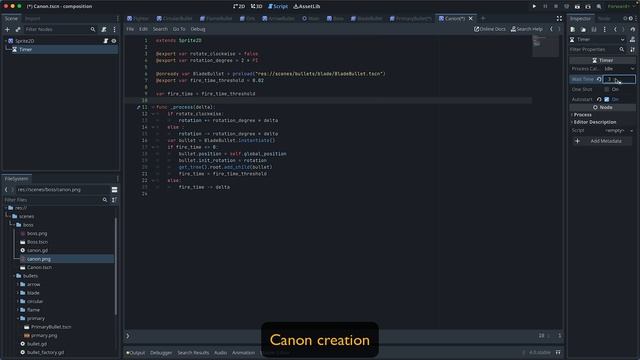Add a new scene tab with the plus
This screenshot has height=360, width=640.
483,18
